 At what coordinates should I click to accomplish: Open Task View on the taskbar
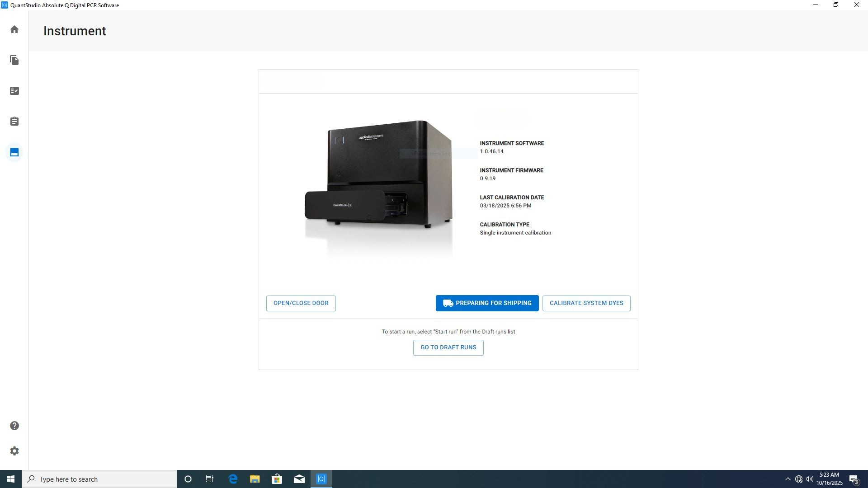point(210,479)
